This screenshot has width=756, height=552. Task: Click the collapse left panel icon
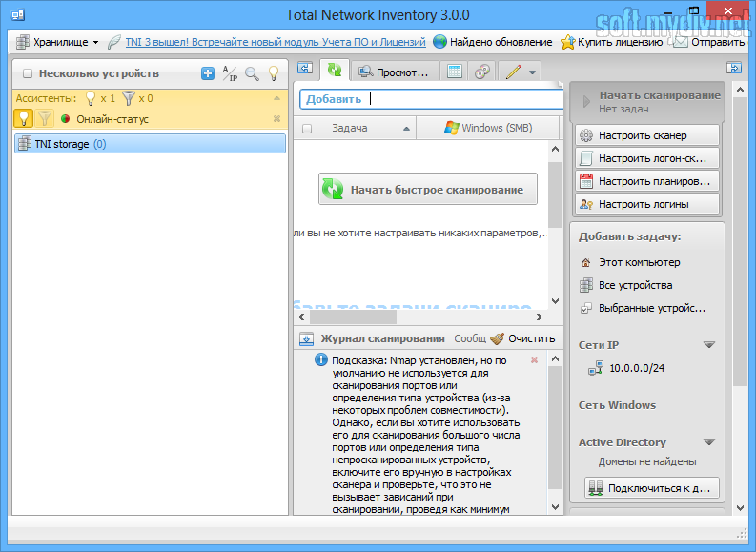pos(305,69)
